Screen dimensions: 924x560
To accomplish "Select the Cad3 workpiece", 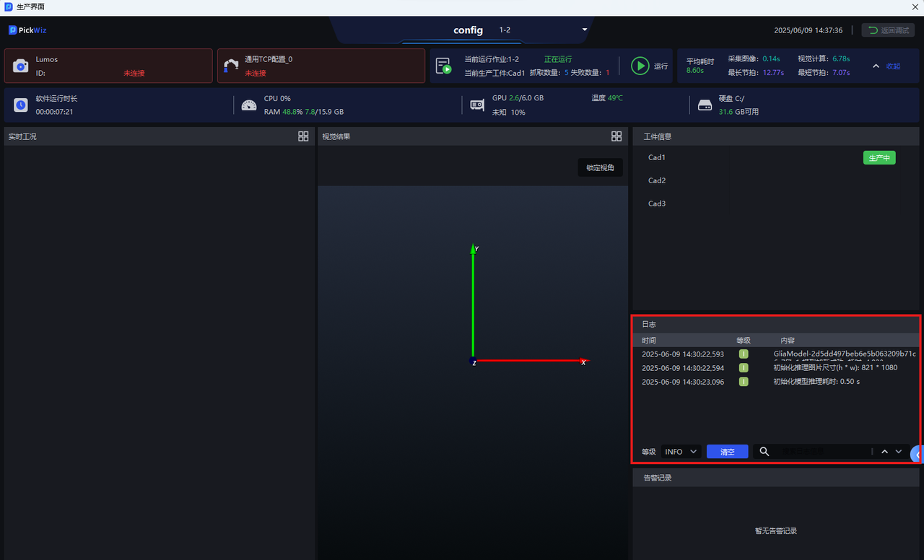I will coord(657,204).
